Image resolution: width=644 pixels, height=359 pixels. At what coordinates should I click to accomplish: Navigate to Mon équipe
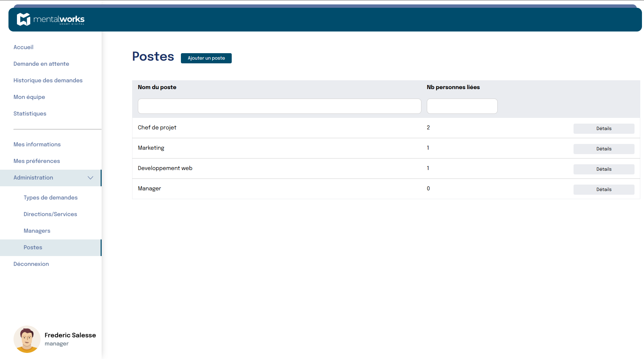click(29, 97)
